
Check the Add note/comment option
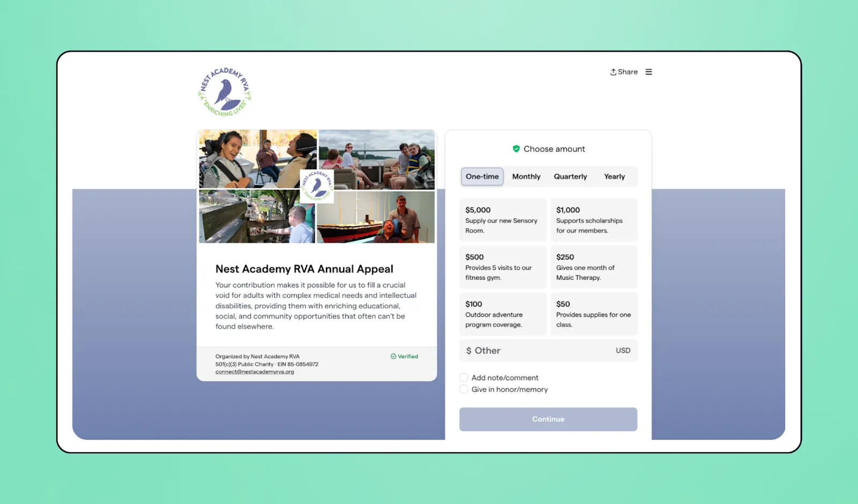(x=463, y=377)
